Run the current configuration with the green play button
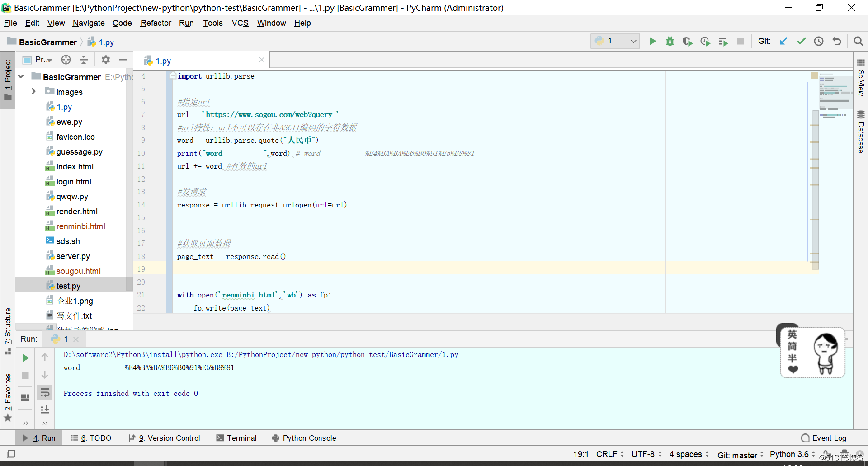 point(652,42)
